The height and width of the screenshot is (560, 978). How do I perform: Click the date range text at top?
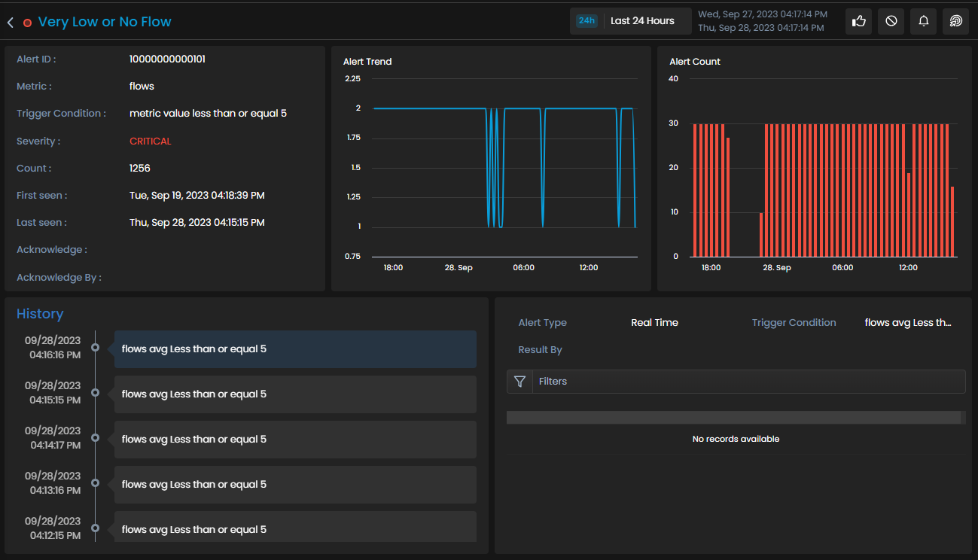click(763, 21)
